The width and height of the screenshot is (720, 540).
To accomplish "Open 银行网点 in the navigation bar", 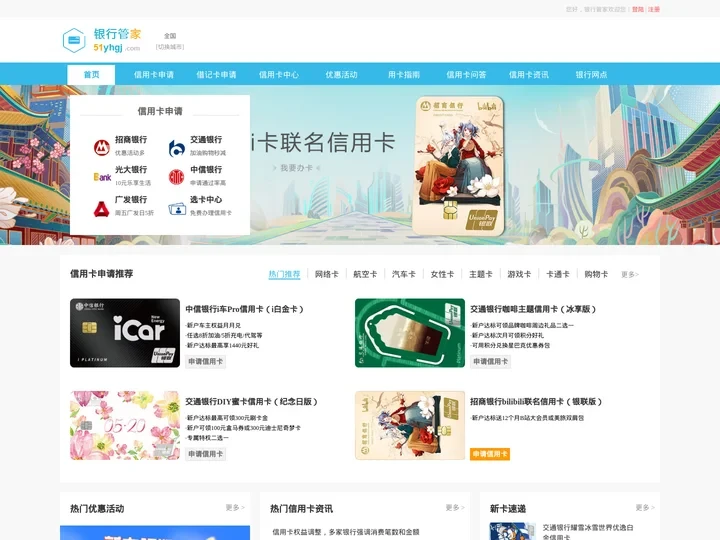I will click(x=591, y=74).
